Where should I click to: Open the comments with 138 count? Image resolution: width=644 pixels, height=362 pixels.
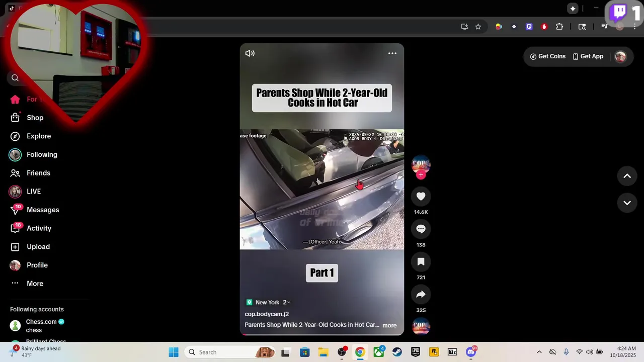pyautogui.click(x=421, y=229)
